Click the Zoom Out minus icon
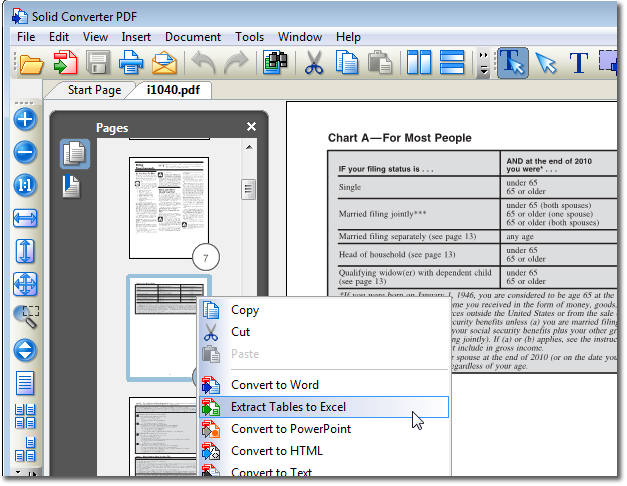Screen dimensions: 627x486 coord(25,152)
